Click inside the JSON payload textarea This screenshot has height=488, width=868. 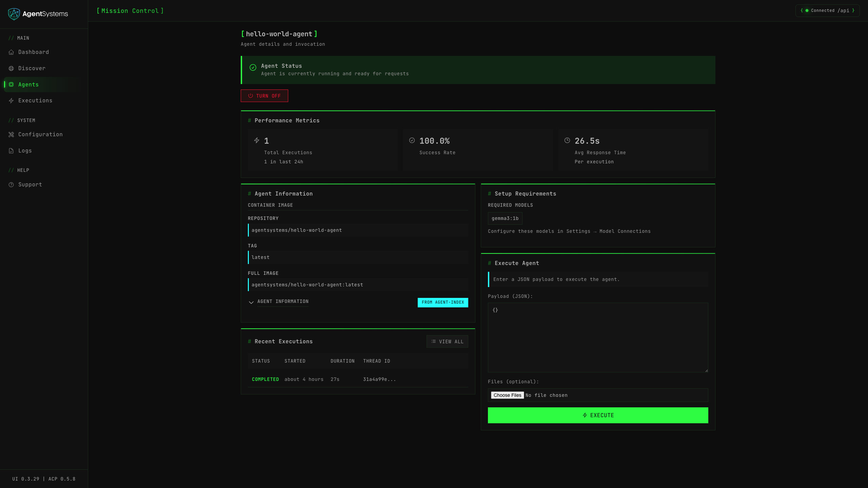(597, 338)
